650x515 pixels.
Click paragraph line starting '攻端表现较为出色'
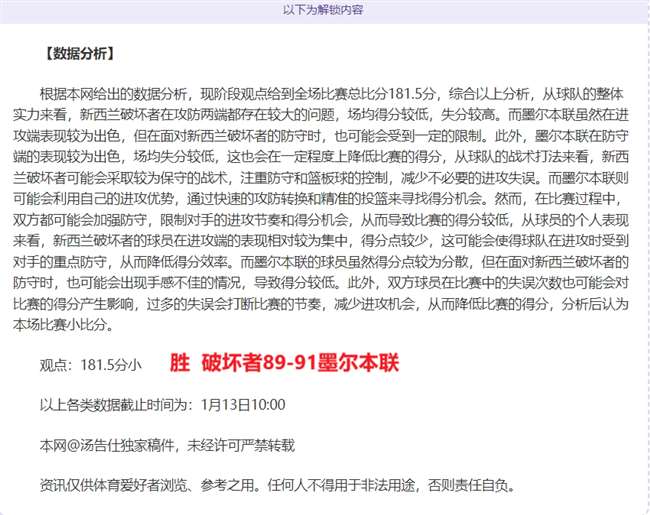click(x=321, y=136)
